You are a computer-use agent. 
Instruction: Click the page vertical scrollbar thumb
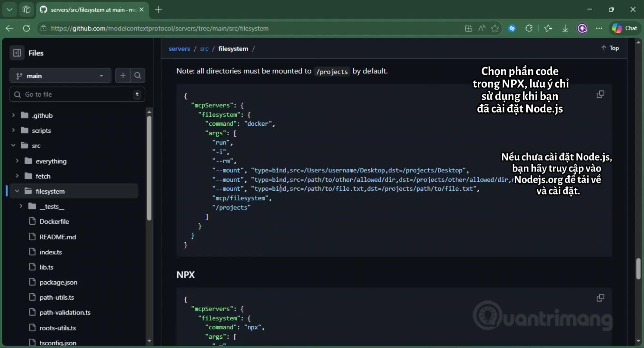click(x=638, y=269)
